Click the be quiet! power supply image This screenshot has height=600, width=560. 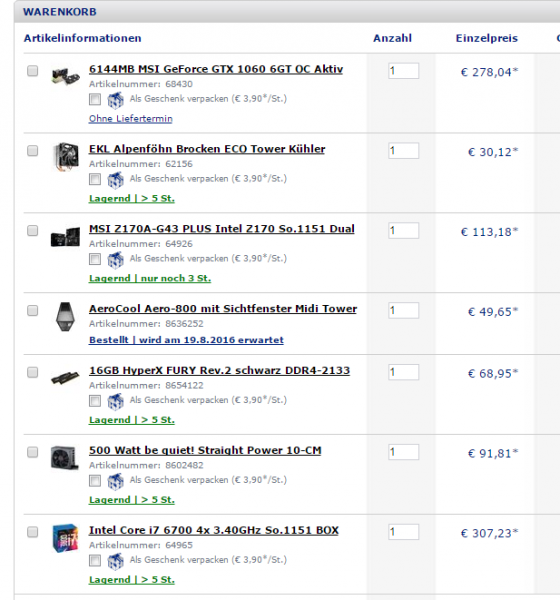click(65, 457)
